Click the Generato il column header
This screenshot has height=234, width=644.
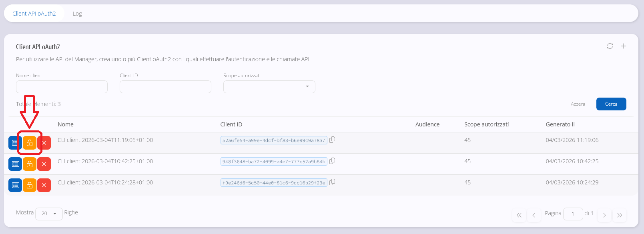(x=560, y=124)
